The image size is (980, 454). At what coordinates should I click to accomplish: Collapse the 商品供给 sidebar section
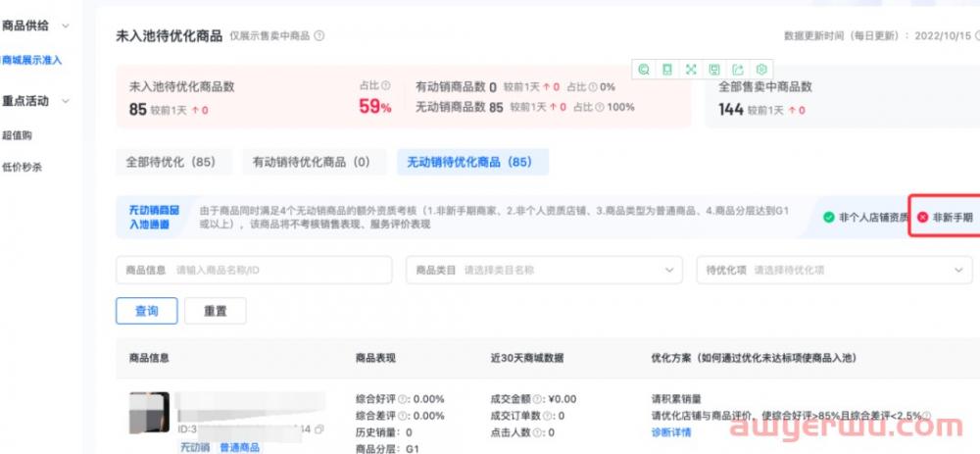65,25
